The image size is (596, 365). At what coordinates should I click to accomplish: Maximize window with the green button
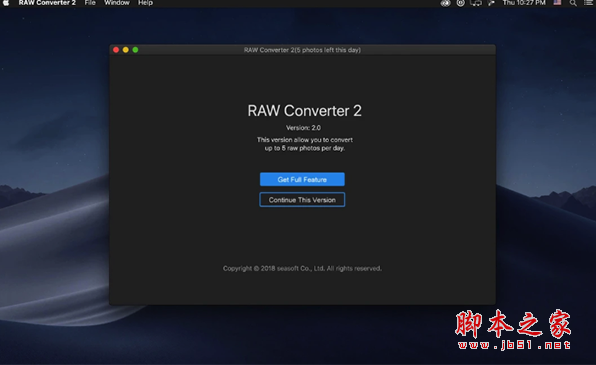[135, 50]
